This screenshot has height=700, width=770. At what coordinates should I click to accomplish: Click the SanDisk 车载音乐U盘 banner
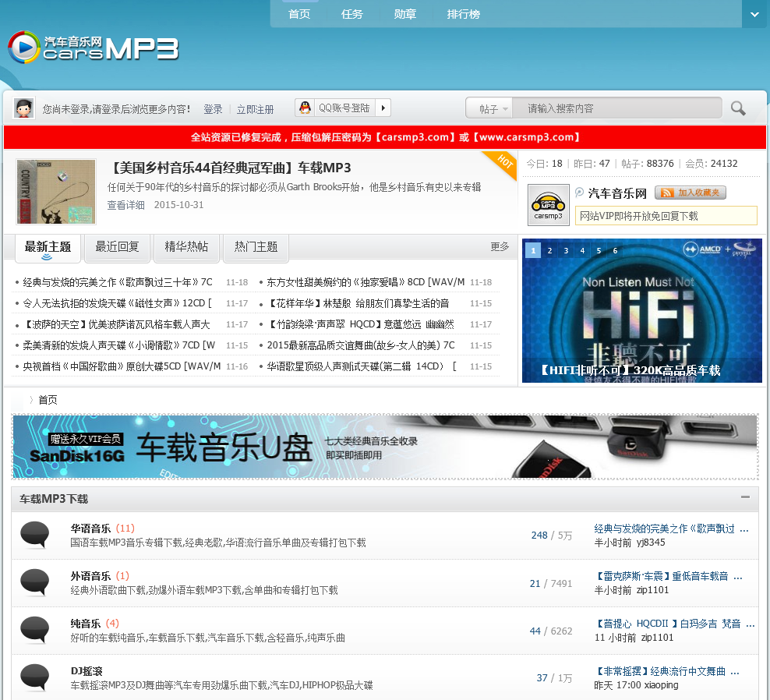coord(385,447)
